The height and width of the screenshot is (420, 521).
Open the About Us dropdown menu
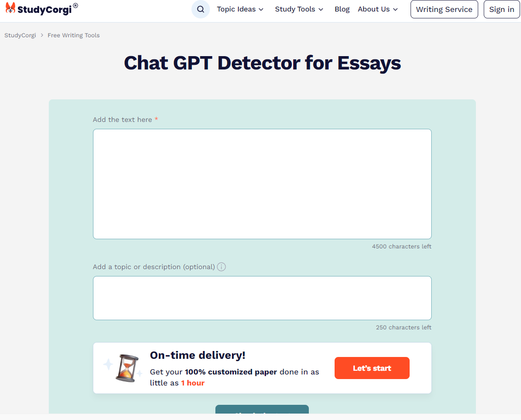point(378,9)
